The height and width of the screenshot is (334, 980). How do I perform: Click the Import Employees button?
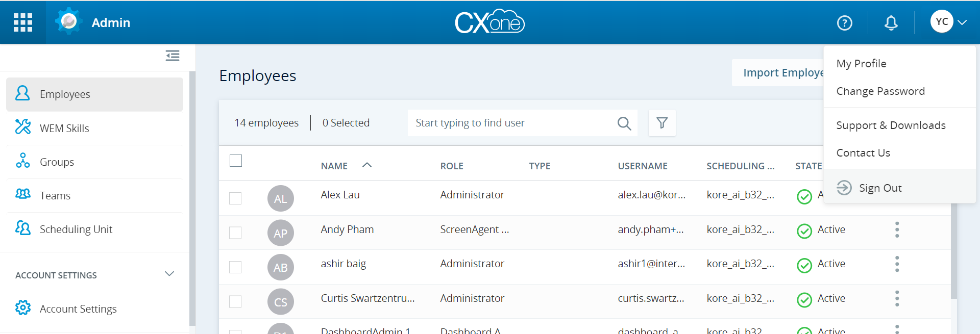(x=777, y=73)
